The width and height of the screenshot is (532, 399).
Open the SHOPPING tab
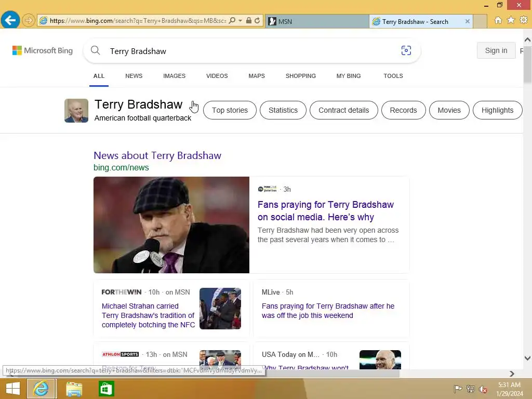301,76
